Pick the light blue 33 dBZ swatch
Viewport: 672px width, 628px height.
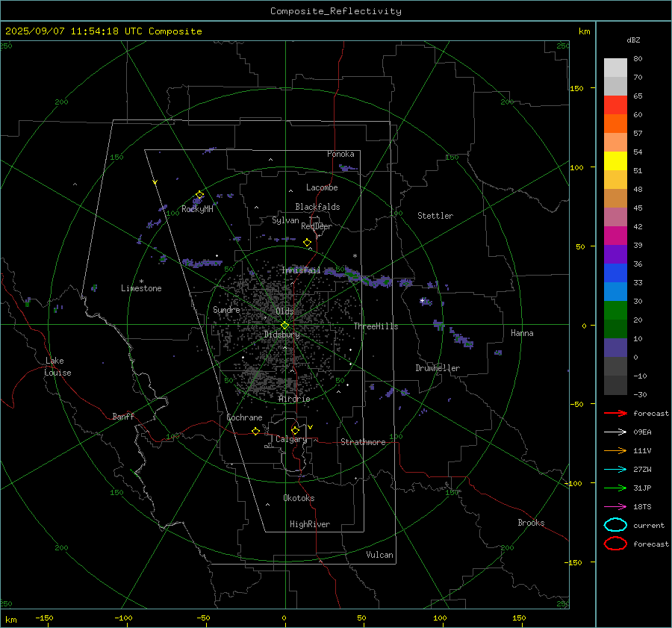point(615,291)
